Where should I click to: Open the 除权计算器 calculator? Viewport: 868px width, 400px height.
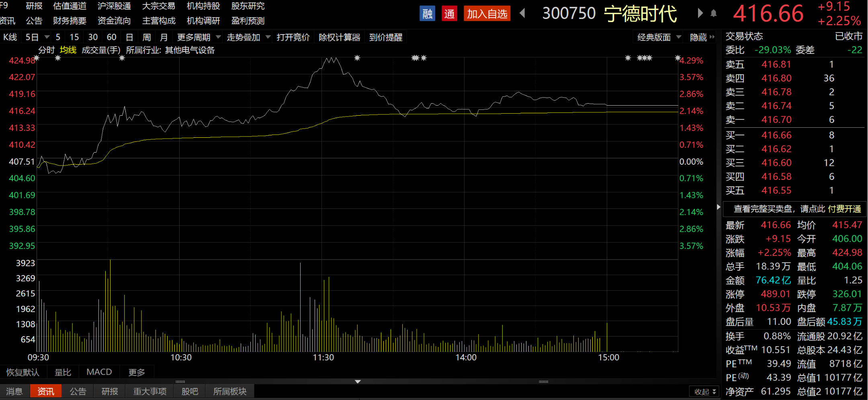click(x=340, y=37)
